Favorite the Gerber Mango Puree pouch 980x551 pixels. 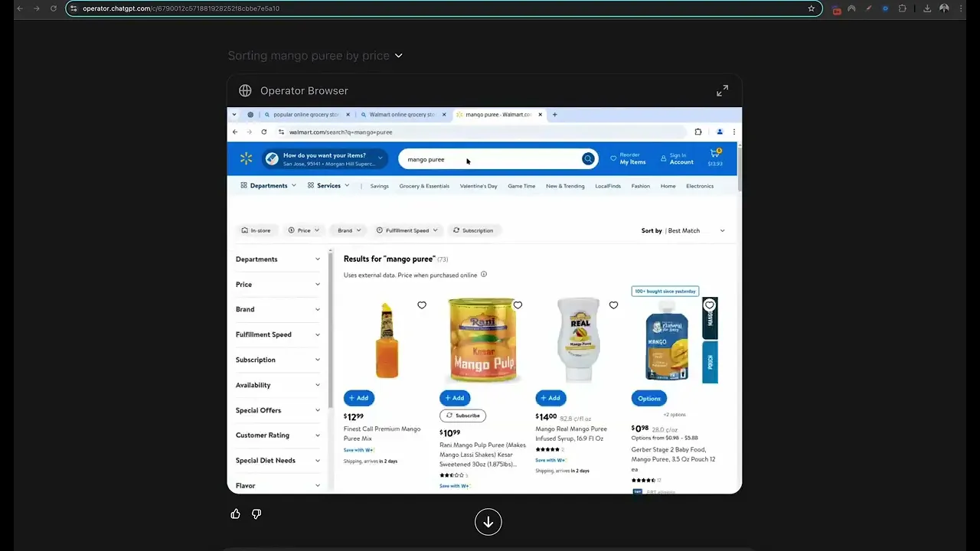710,305
